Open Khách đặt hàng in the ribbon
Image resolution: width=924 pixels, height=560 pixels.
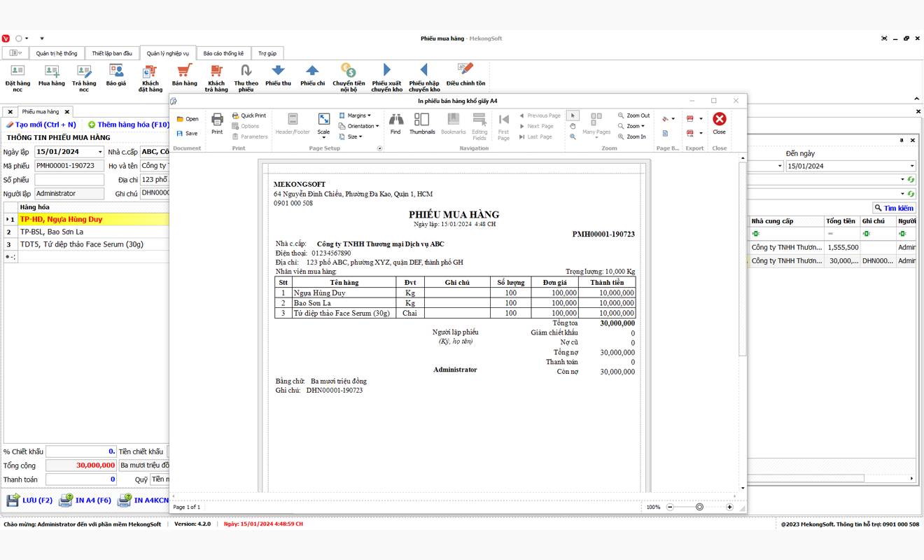(x=150, y=77)
